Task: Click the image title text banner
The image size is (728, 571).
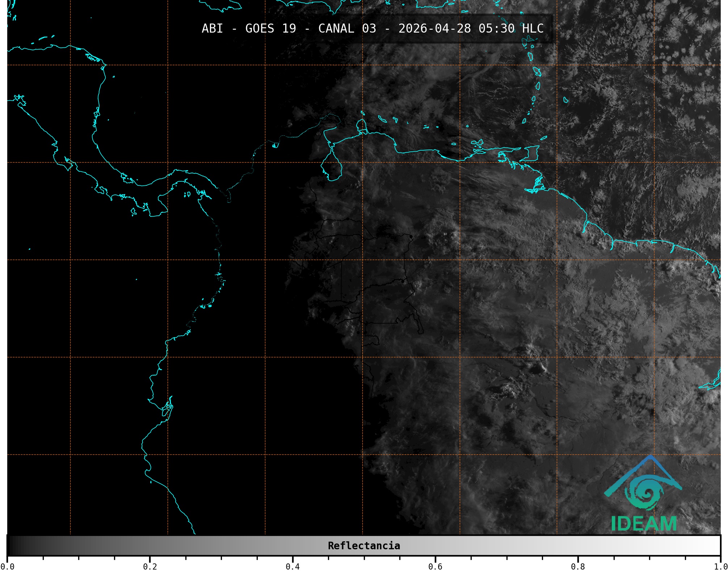Action: [x=373, y=29]
